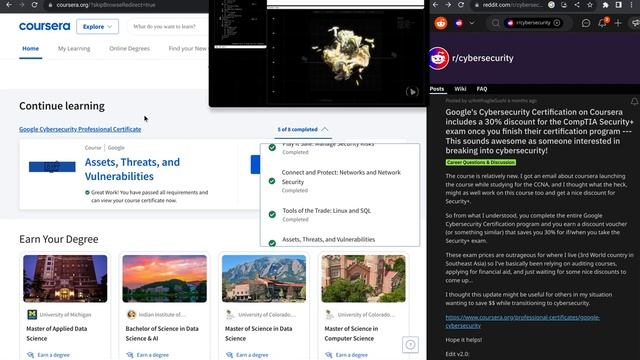Play the video in the floating window

pos(412,92)
